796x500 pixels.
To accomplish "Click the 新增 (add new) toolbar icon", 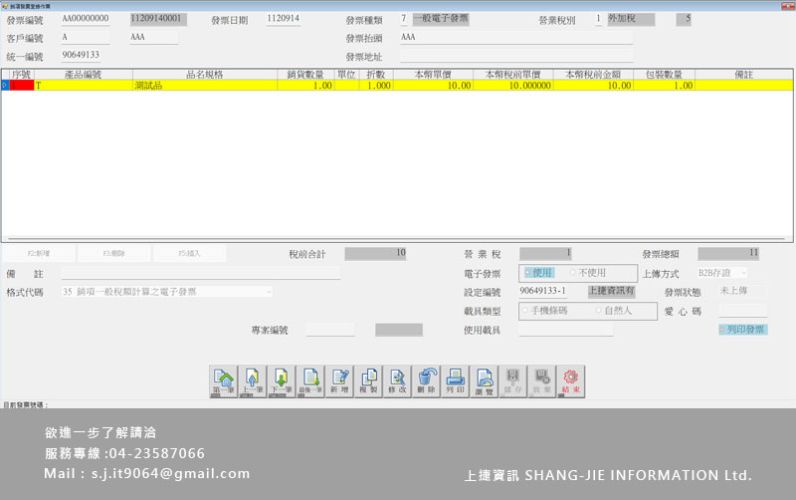I will pos(339,381).
